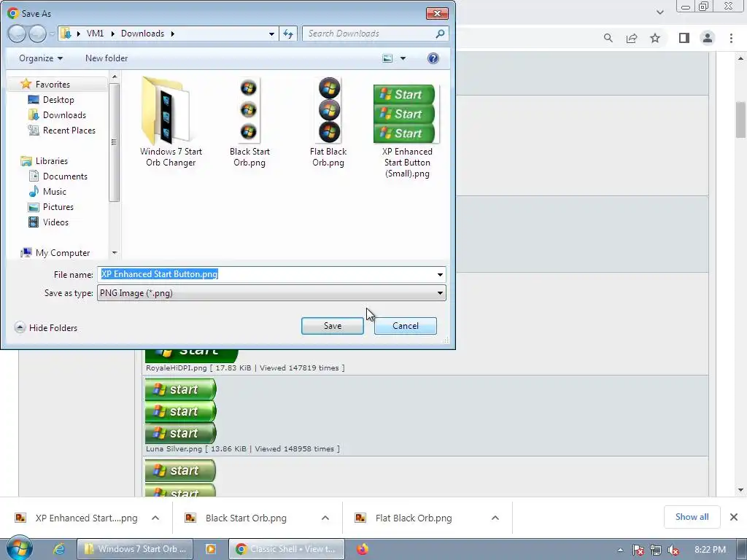This screenshot has height=560, width=747.
Task: Open the Pictures library
Action: point(58,206)
